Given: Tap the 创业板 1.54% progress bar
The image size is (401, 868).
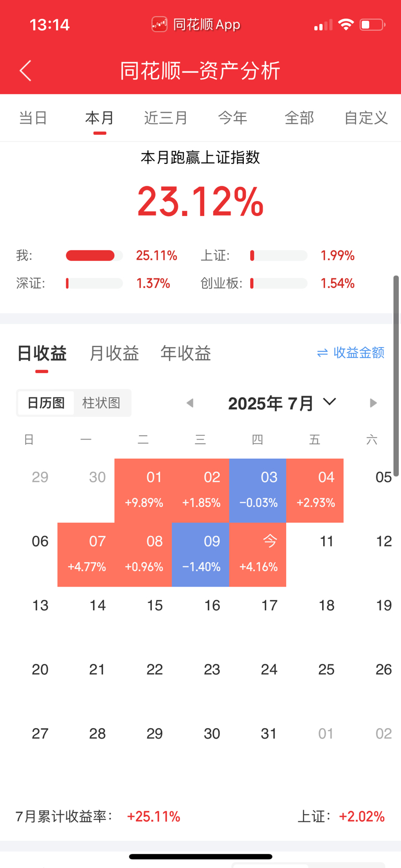Looking at the screenshot, I should (x=279, y=283).
